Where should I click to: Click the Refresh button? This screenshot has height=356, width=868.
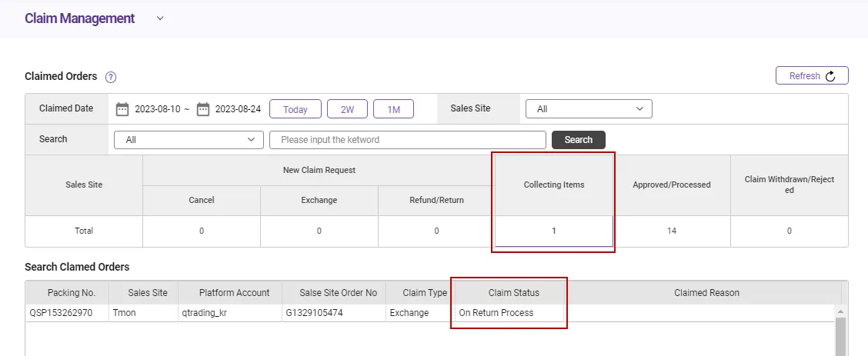812,76
